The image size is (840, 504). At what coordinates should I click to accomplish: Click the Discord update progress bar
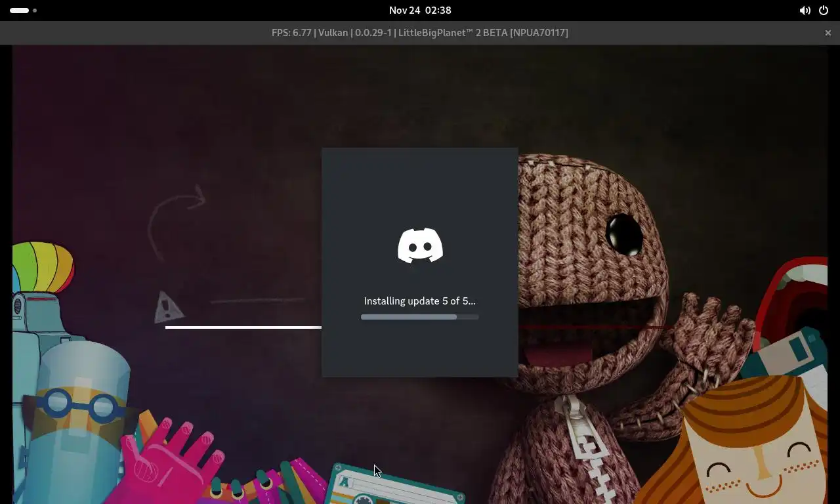tap(420, 317)
